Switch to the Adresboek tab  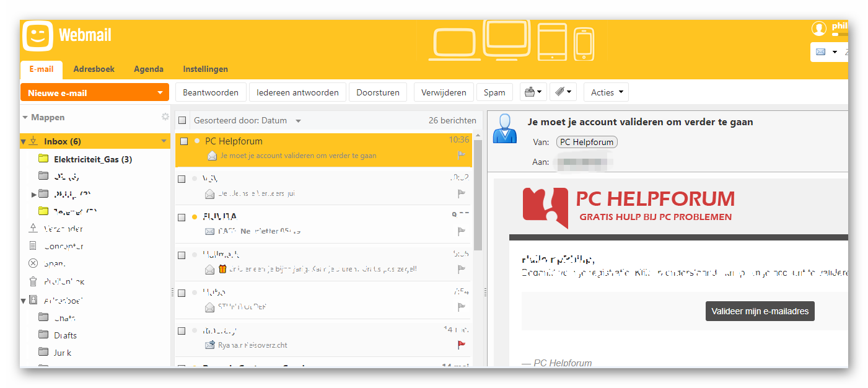click(94, 69)
